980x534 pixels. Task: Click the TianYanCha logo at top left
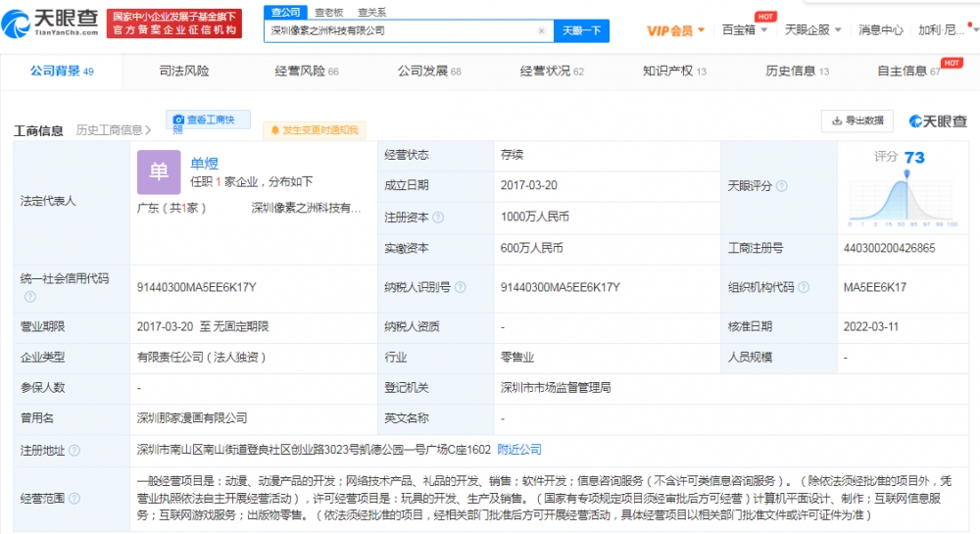coord(50,24)
